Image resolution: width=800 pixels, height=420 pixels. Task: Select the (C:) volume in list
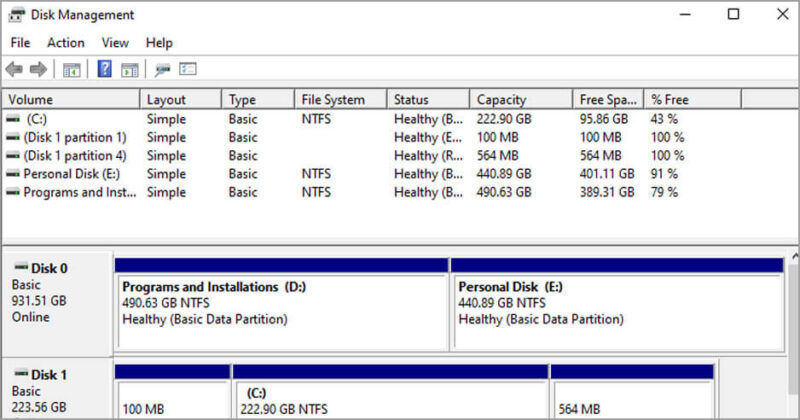37,119
